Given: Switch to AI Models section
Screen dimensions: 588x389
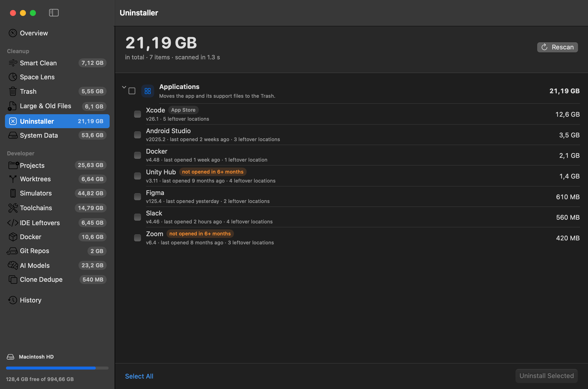Looking at the screenshot, I should [57, 265].
